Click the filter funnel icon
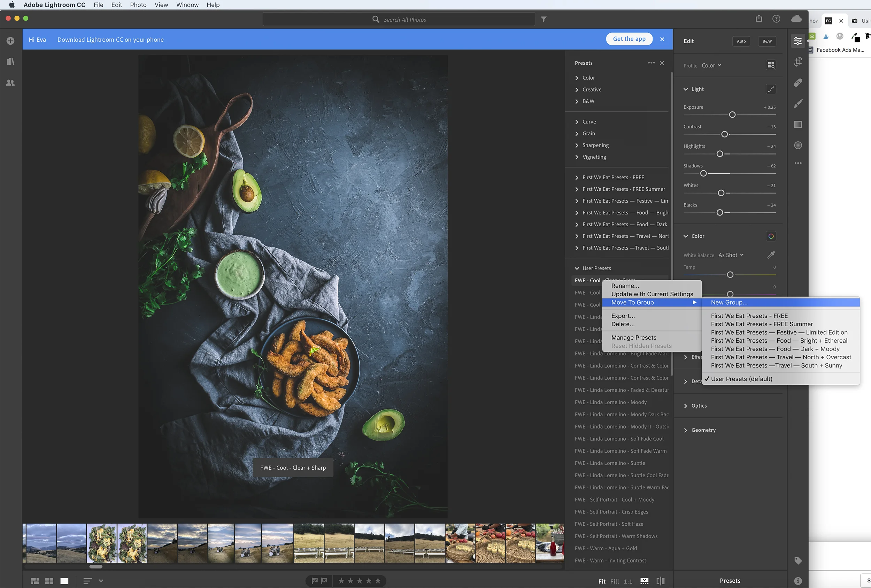This screenshot has width=871, height=588. click(x=544, y=19)
